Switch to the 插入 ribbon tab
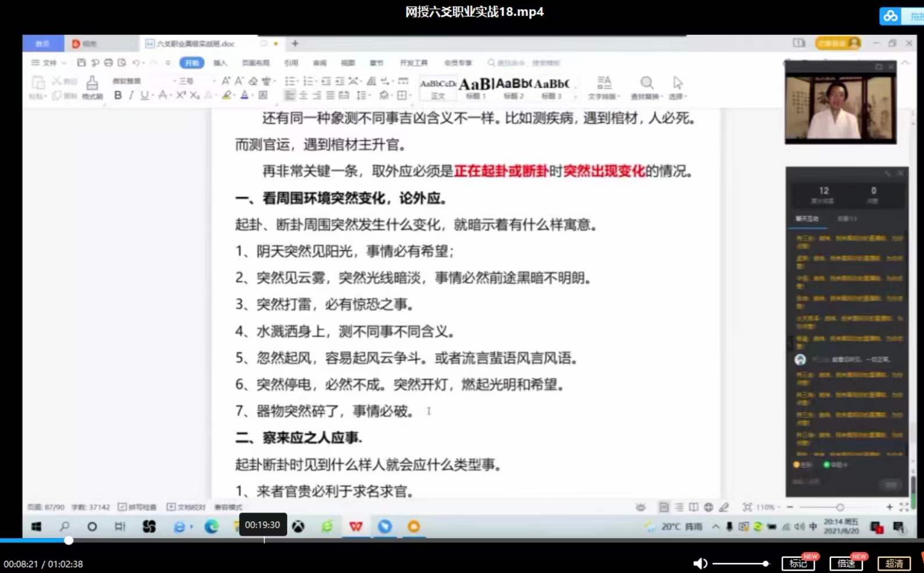 [x=220, y=63]
